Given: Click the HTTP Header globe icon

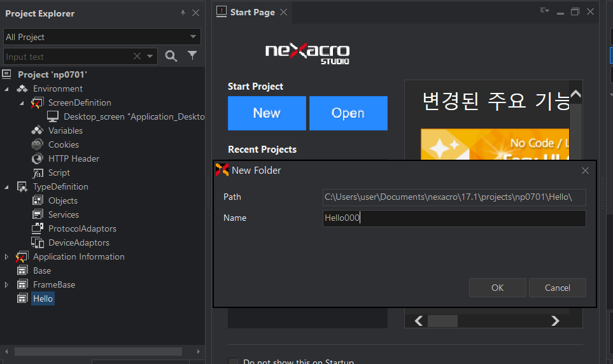Looking at the screenshot, I should click(37, 158).
